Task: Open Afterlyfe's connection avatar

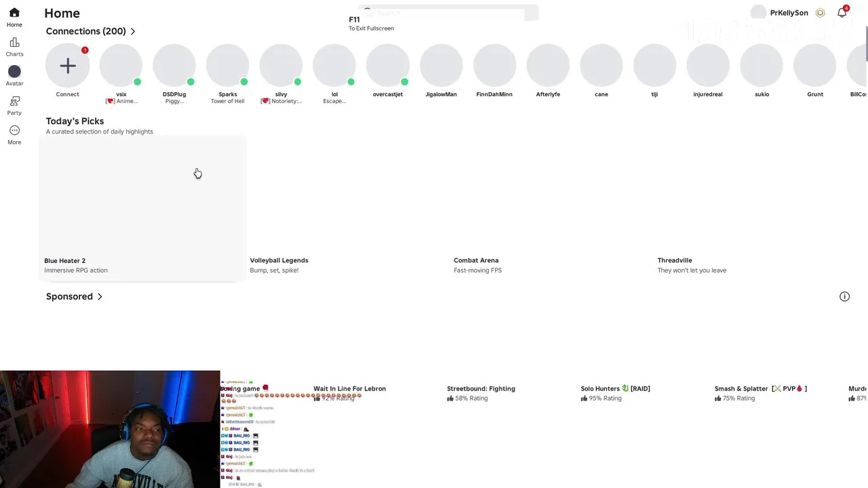Action: (x=548, y=66)
